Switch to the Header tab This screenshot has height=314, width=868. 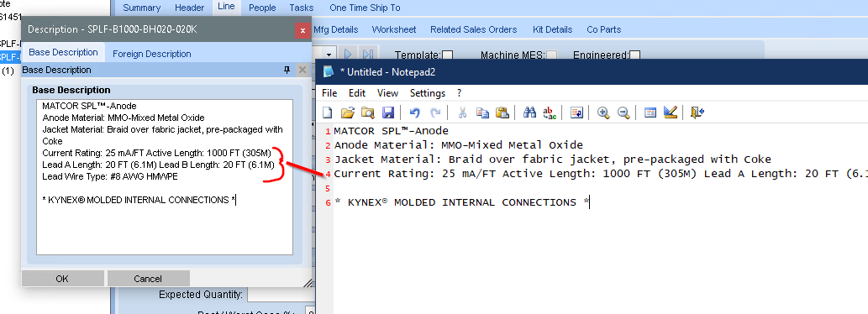point(190,8)
